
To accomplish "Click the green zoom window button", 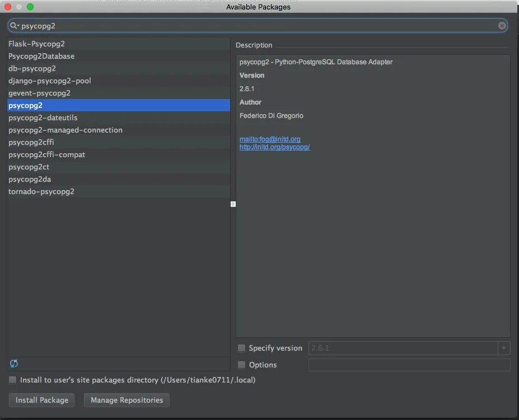I will coord(30,7).
